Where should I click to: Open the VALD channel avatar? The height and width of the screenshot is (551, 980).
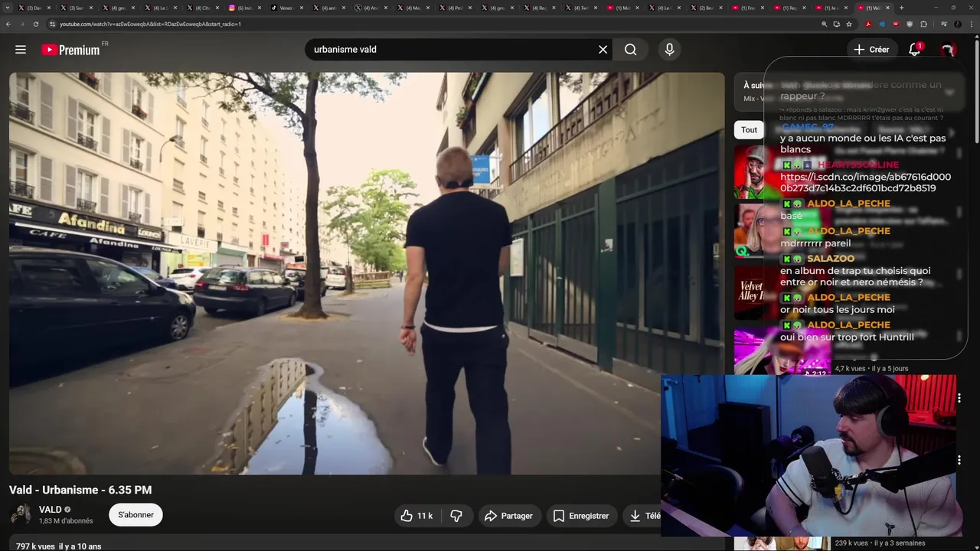(x=21, y=514)
